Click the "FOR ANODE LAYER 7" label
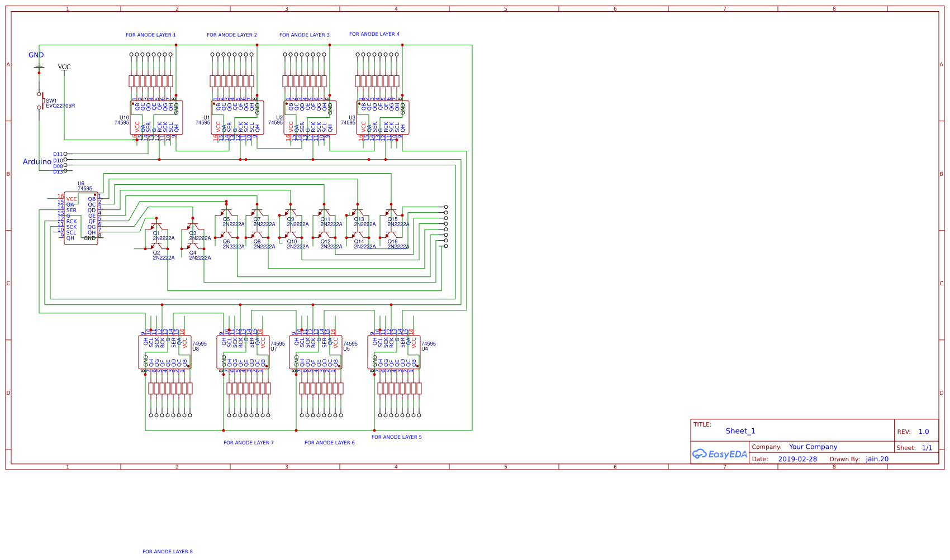 pyautogui.click(x=248, y=443)
